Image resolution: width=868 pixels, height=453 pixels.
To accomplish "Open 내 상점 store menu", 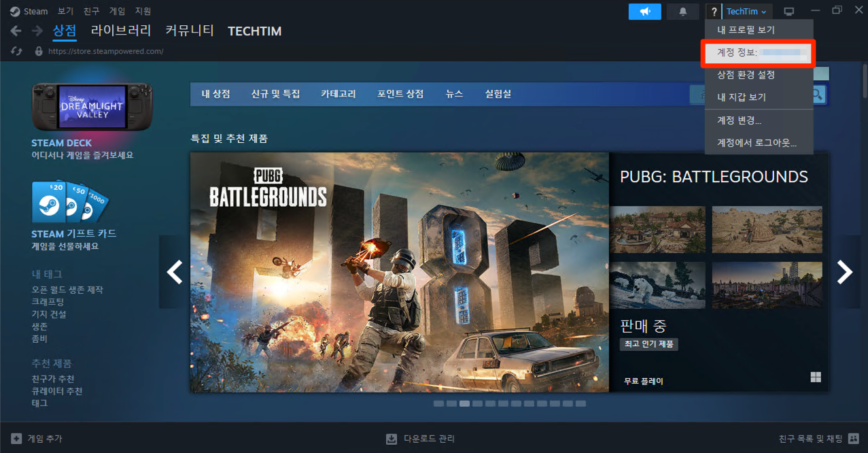I will pos(215,94).
